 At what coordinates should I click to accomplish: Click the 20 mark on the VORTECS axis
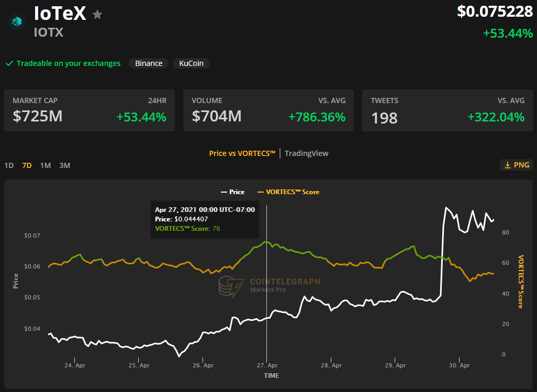tap(506, 324)
